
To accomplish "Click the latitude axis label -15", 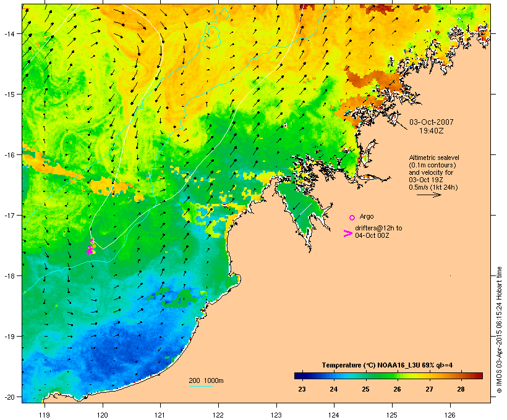I will tap(9, 94).
